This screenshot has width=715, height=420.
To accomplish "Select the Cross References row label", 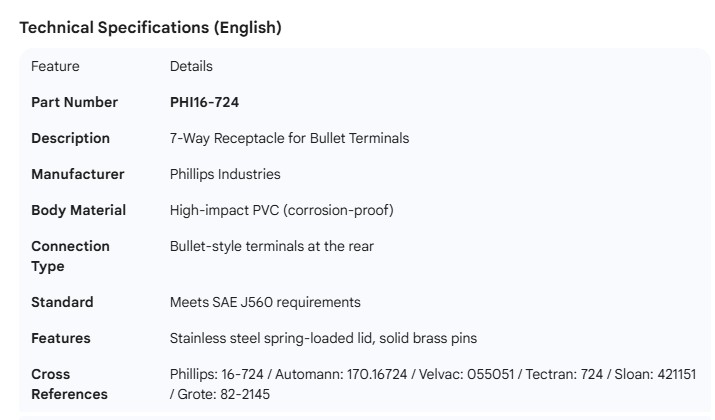I will pos(69,384).
